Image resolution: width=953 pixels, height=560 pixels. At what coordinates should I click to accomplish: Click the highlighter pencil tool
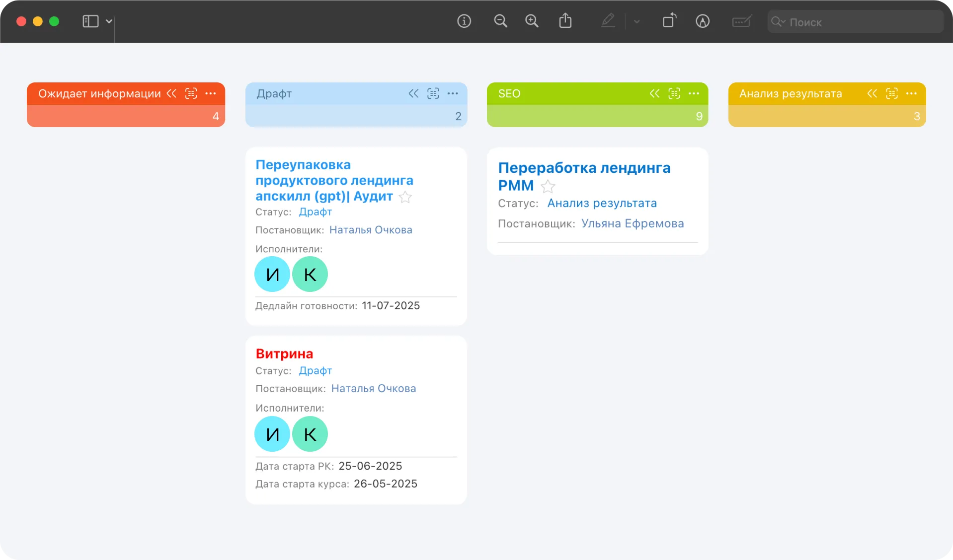[608, 21]
